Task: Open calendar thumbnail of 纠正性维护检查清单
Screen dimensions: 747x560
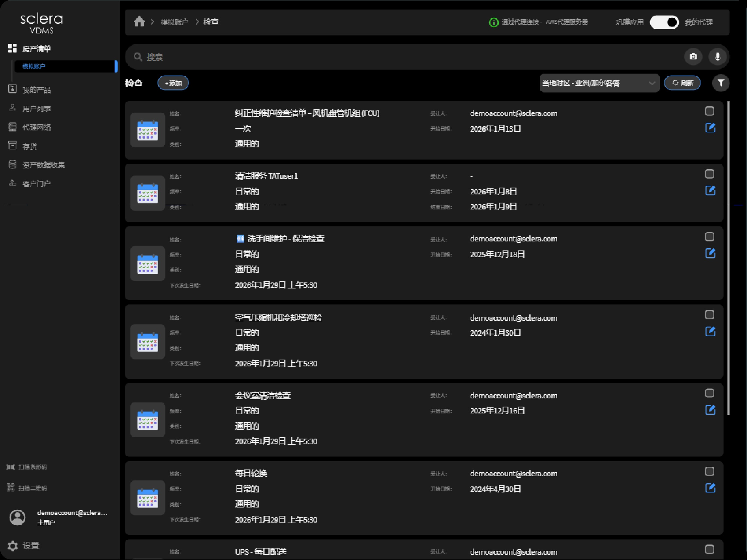Action: [x=148, y=130]
